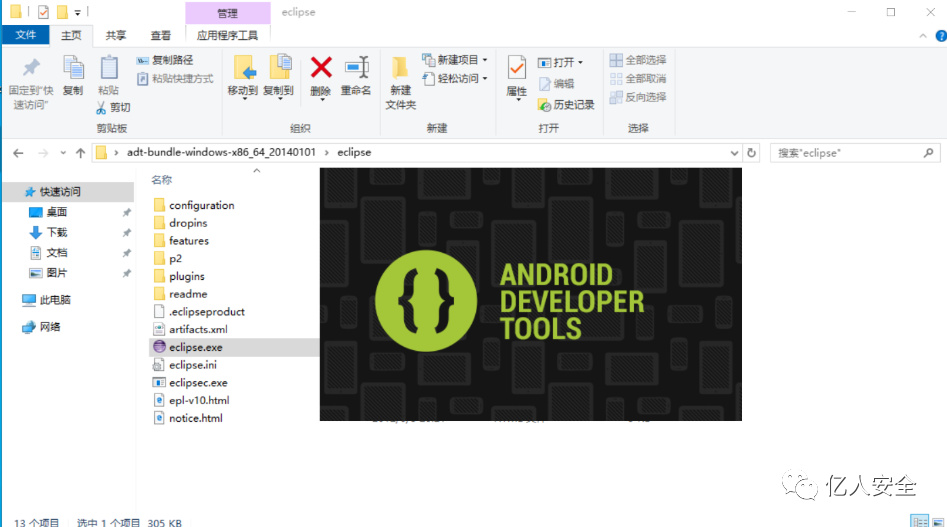This screenshot has height=527, width=947.
Task: Click the search eclipse input field
Action: [847, 153]
